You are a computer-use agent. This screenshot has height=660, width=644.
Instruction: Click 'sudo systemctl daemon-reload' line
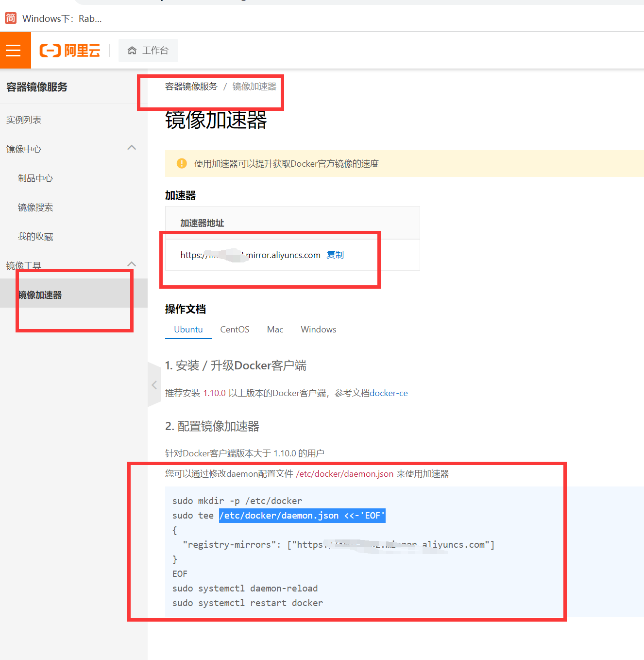click(x=245, y=588)
